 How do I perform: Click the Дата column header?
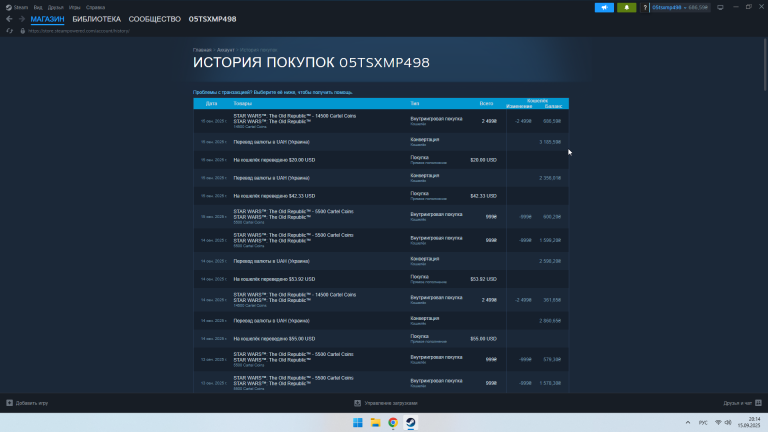[x=212, y=103]
